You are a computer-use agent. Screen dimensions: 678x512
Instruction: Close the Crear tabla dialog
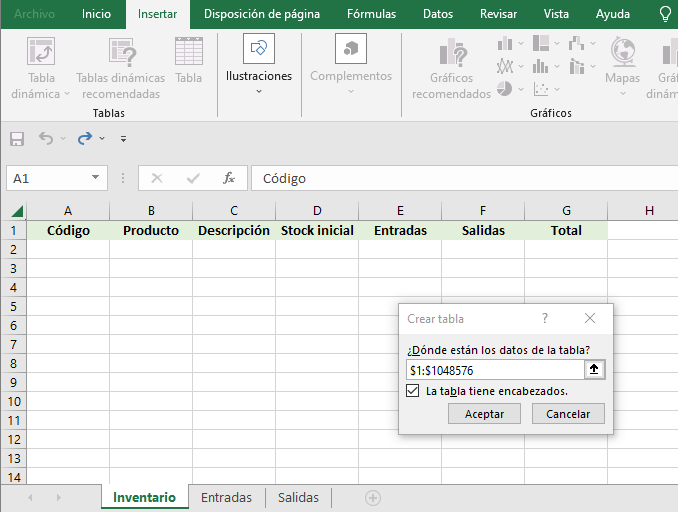[x=590, y=318]
